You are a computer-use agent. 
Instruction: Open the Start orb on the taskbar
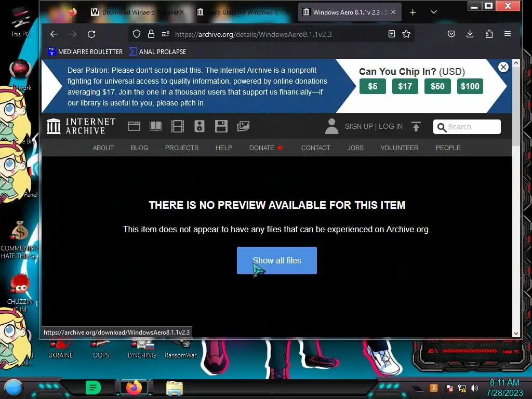[x=14, y=388]
